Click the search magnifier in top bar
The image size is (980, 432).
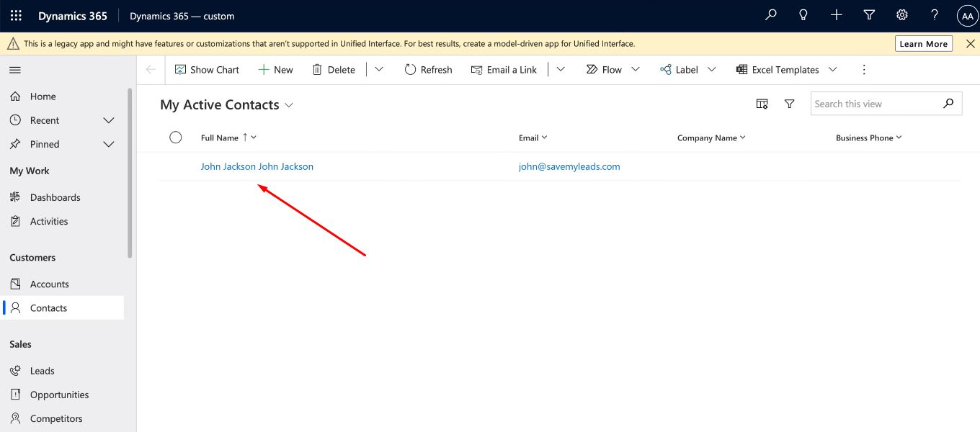coord(771,15)
